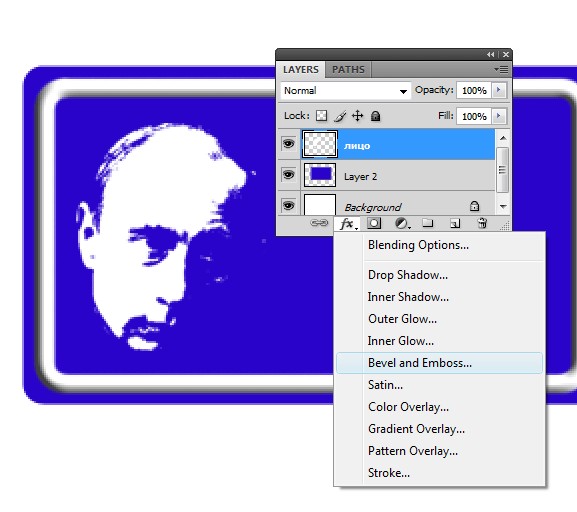Select Bevel and Emboss effect
The width and height of the screenshot is (577, 512).
pos(439,363)
